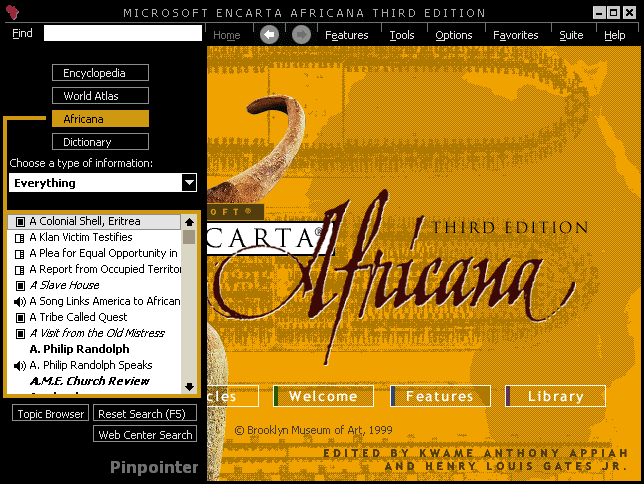Image resolution: width=644 pixels, height=484 pixels.
Task: Click in the Find search field
Action: [x=123, y=33]
